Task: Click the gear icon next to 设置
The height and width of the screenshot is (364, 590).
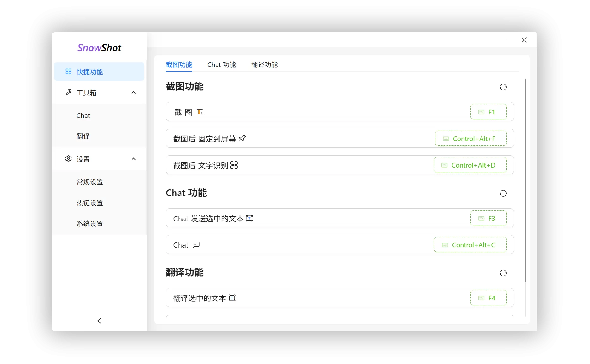Action: point(68,159)
